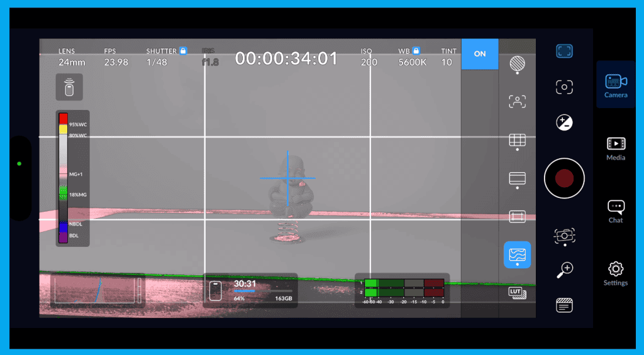Viewport: 644px width, 355px height.
Task: Click the audio level meters
Action: [x=402, y=289]
